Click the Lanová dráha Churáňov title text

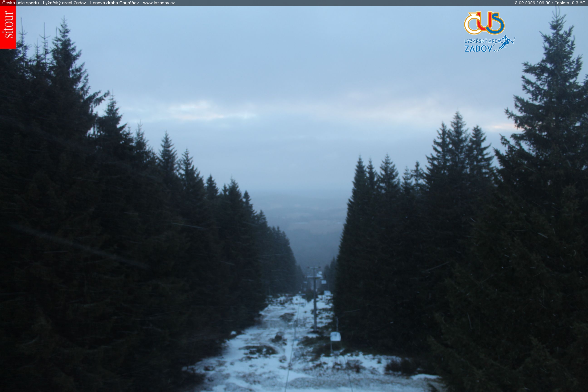[114, 3]
